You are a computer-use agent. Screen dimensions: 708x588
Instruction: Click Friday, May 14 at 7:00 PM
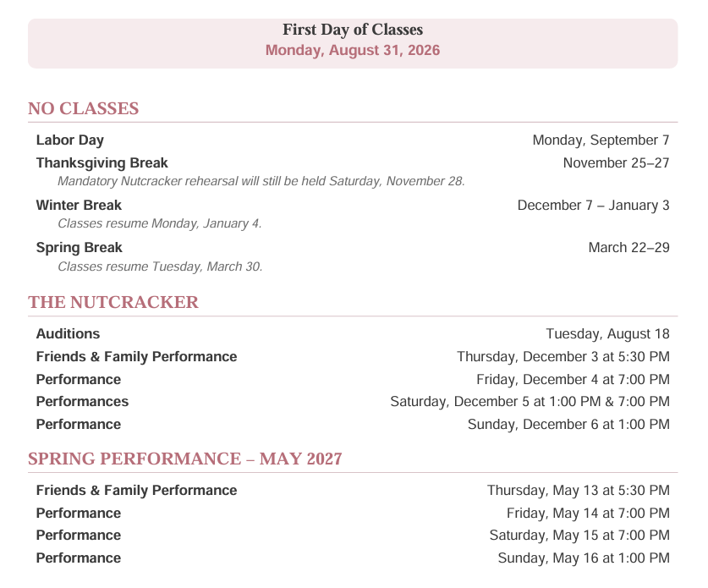588,513
